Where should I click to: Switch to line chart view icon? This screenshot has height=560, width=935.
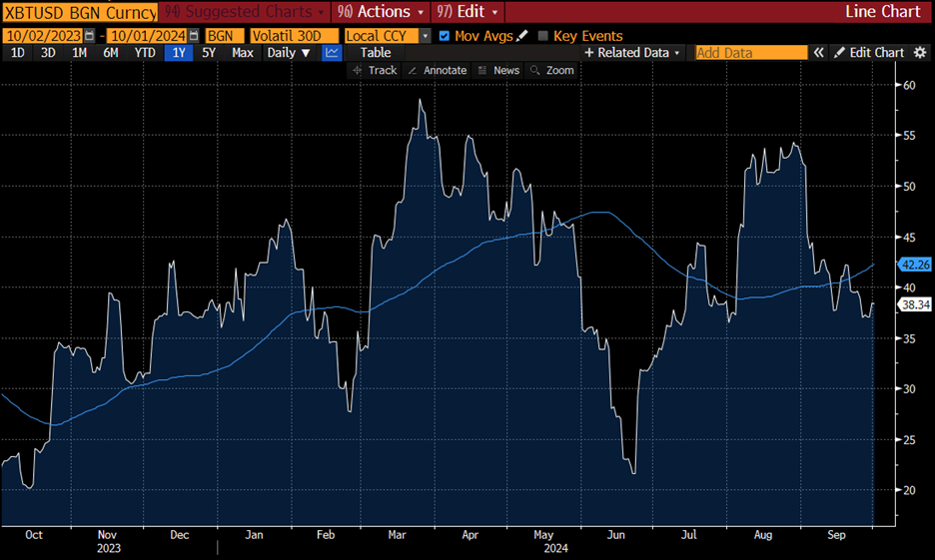332,53
